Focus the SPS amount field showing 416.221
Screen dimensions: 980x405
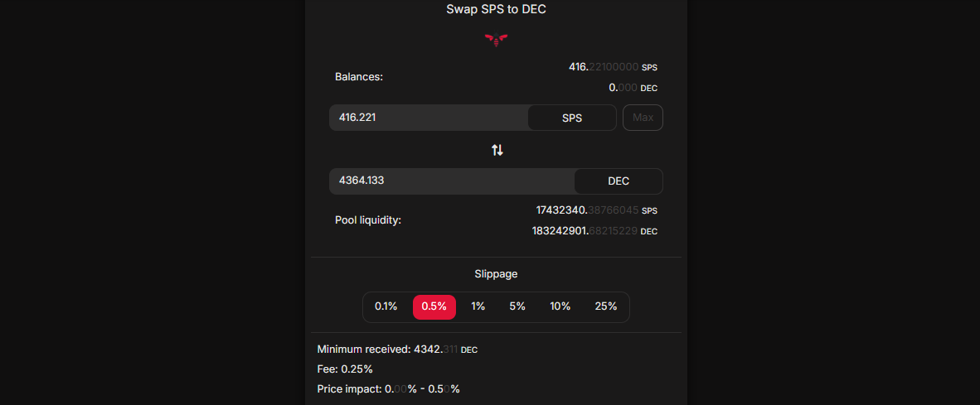(x=429, y=118)
